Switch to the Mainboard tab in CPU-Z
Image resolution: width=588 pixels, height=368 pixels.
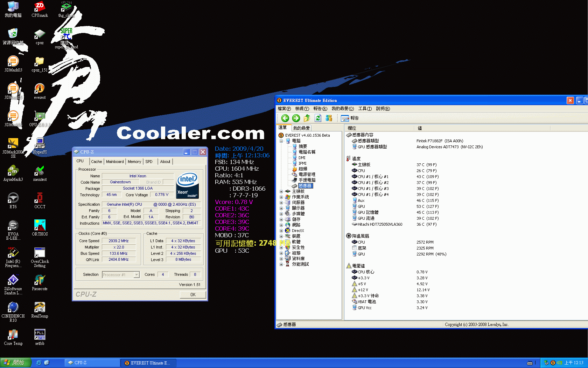coord(115,162)
